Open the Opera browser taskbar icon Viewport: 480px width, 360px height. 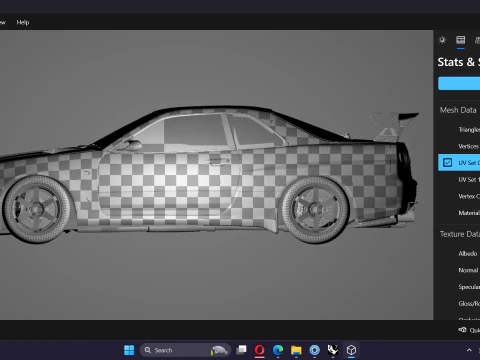click(260, 350)
